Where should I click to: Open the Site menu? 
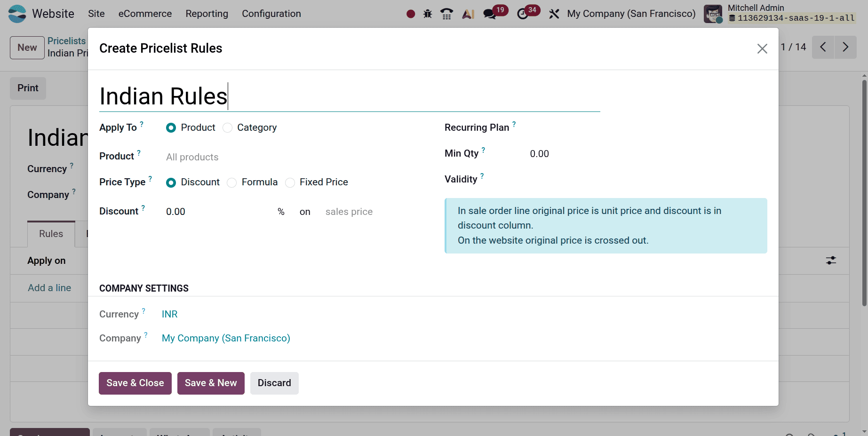coord(96,14)
